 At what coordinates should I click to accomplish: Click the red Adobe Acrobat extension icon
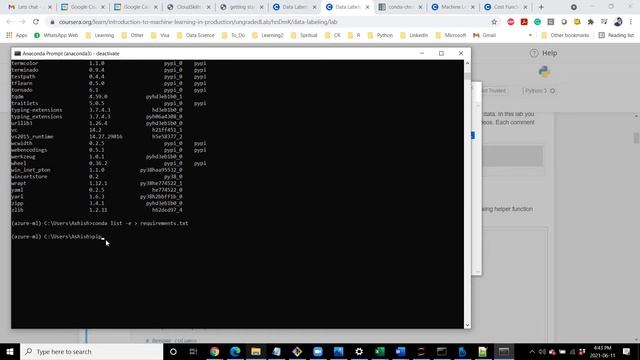524,22
